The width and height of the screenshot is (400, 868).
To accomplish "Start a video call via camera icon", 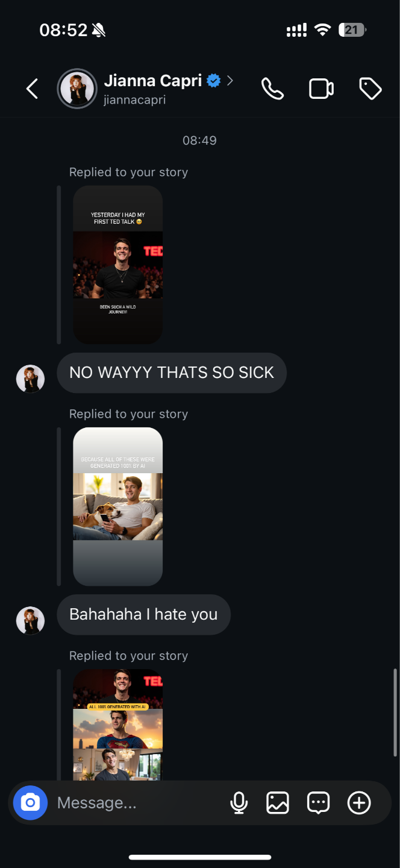I will pyautogui.click(x=321, y=89).
